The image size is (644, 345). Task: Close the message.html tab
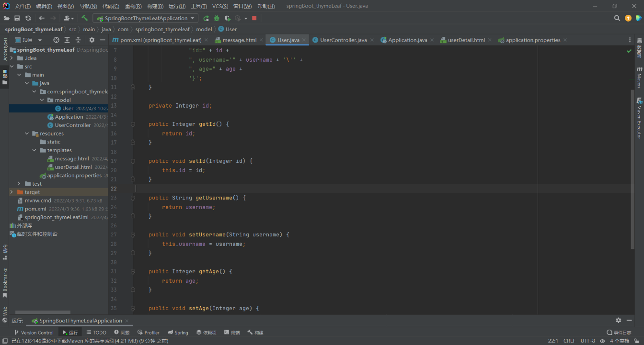tap(262, 40)
